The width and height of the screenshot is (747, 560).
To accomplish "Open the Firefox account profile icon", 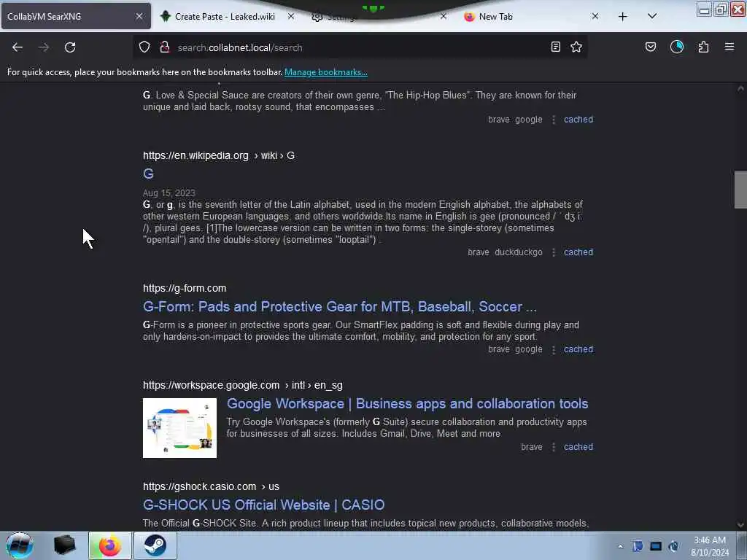I will (x=677, y=47).
